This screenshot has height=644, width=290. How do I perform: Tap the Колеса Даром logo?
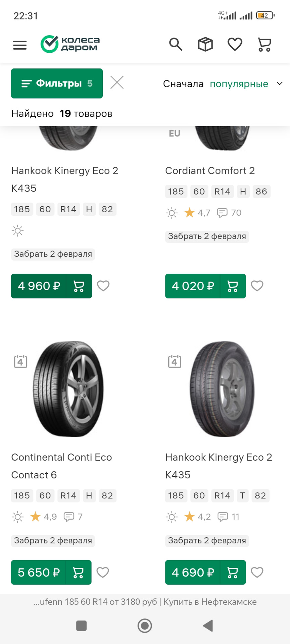pos(70,44)
